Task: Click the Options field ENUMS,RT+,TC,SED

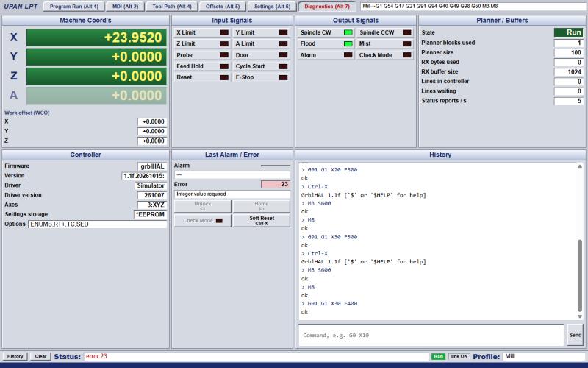Action: point(97,224)
